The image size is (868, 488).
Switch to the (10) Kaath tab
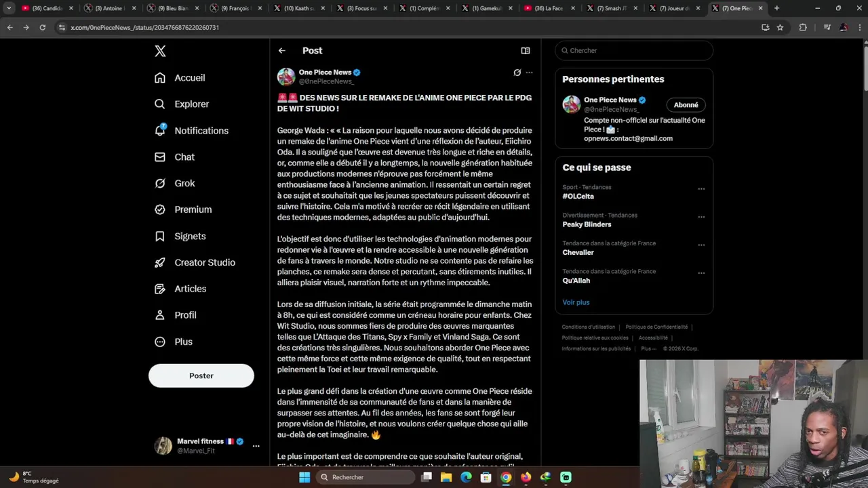coord(298,8)
